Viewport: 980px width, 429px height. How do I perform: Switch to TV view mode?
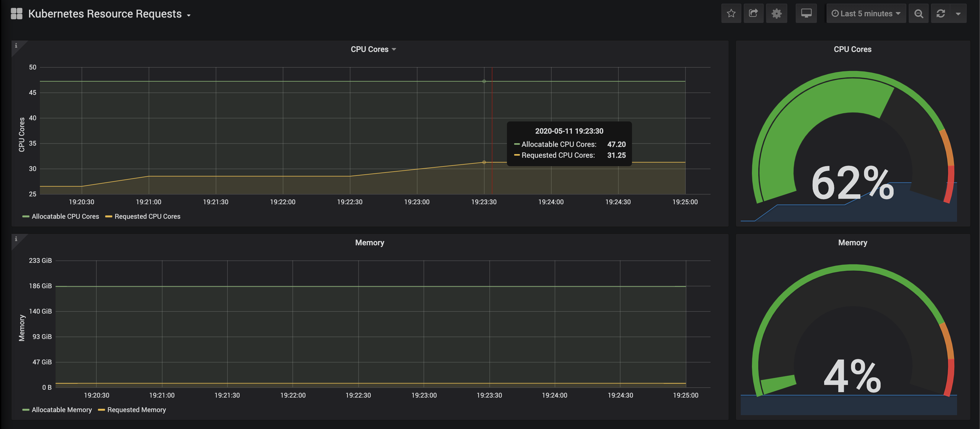tap(806, 14)
